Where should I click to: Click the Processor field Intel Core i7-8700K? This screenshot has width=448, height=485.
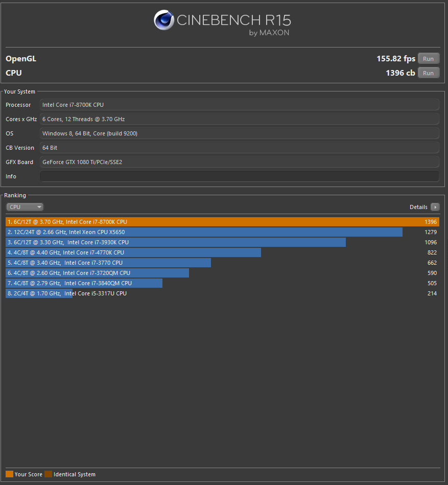(x=239, y=105)
